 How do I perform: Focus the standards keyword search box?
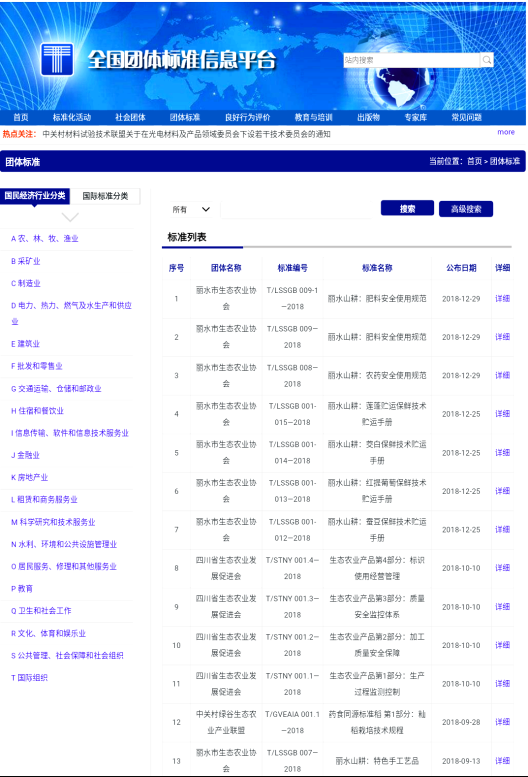coord(296,210)
